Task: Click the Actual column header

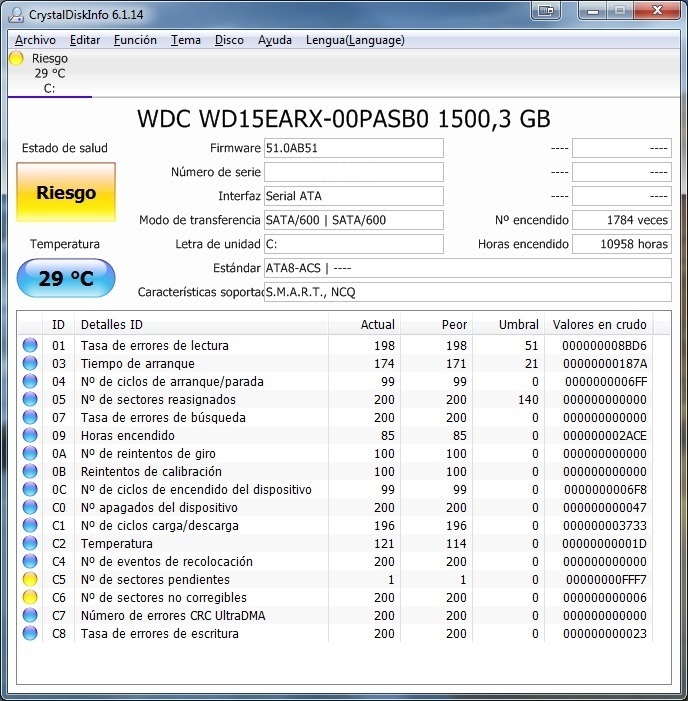Action: click(x=364, y=325)
